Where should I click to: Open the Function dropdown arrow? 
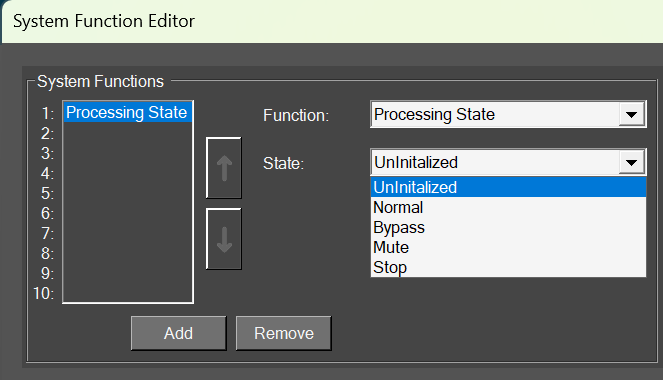[x=631, y=115]
